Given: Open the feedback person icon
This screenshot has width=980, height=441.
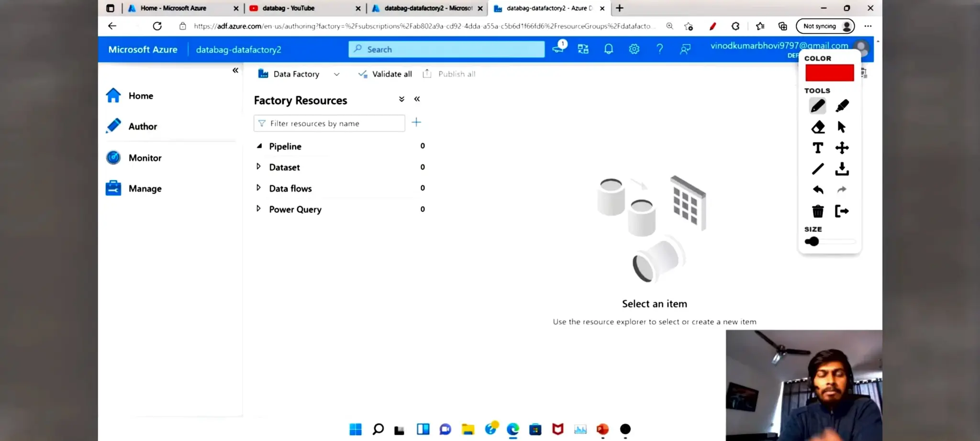Looking at the screenshot, I should coord(685,49).
